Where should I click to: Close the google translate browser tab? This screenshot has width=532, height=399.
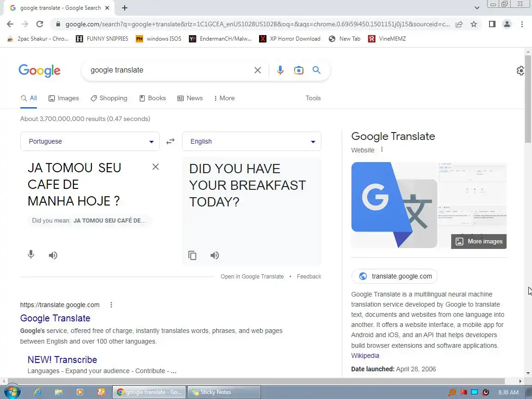(107, 8)
